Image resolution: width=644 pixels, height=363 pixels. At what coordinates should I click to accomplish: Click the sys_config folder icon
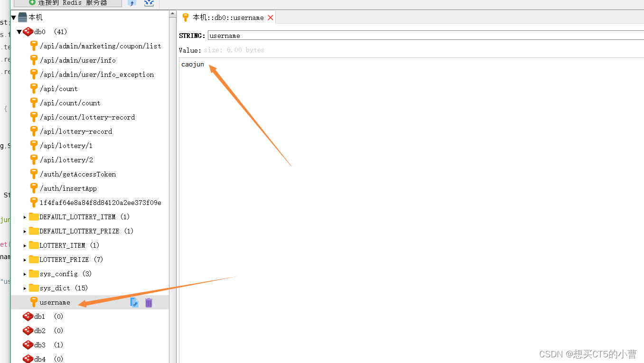coord(34,274)
